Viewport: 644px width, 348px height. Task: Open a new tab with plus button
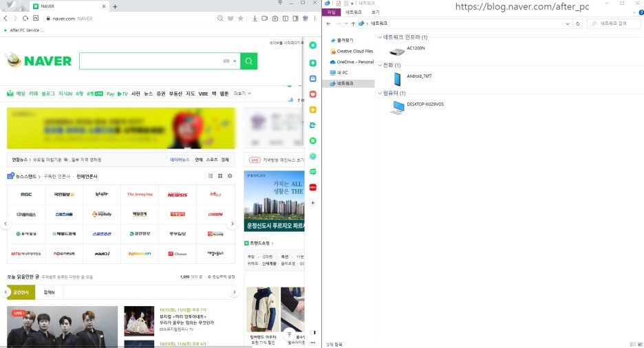115,7
